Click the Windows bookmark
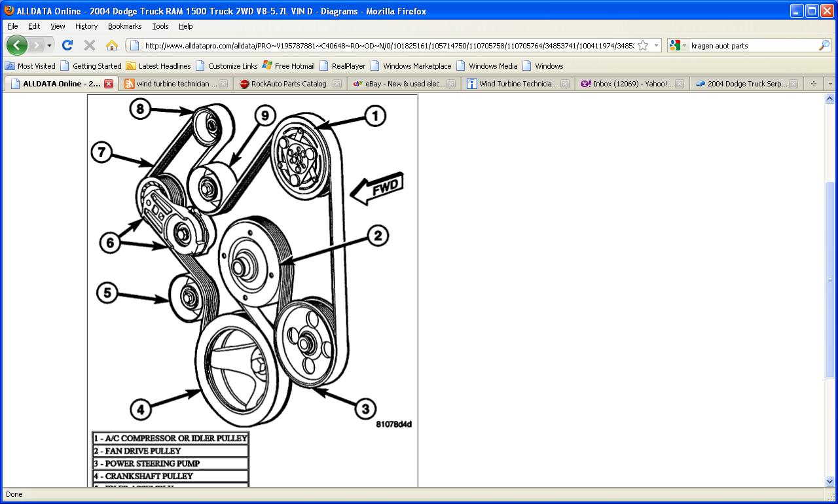Screen dimensions: 838x504 coord(542,65)
